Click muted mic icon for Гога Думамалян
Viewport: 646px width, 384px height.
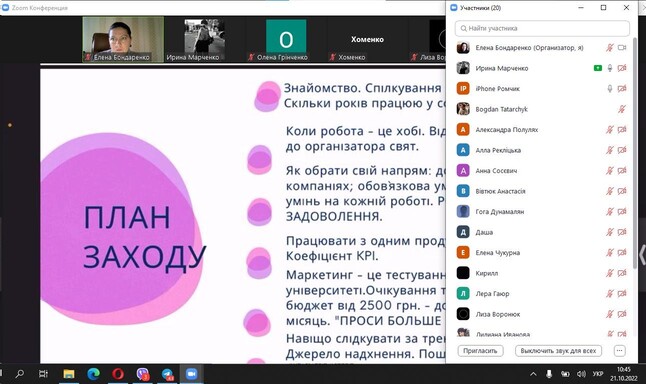pos(610,212)
